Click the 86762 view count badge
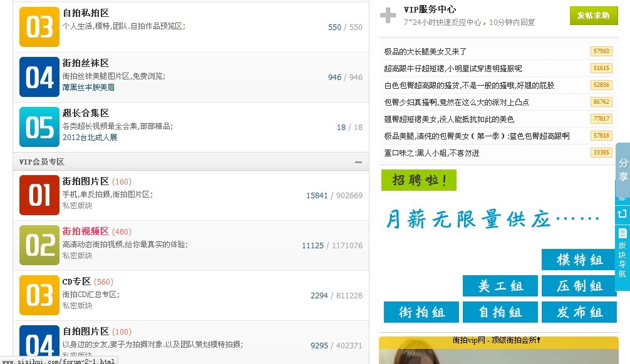 pyautogui.click(x=601, y=102)
